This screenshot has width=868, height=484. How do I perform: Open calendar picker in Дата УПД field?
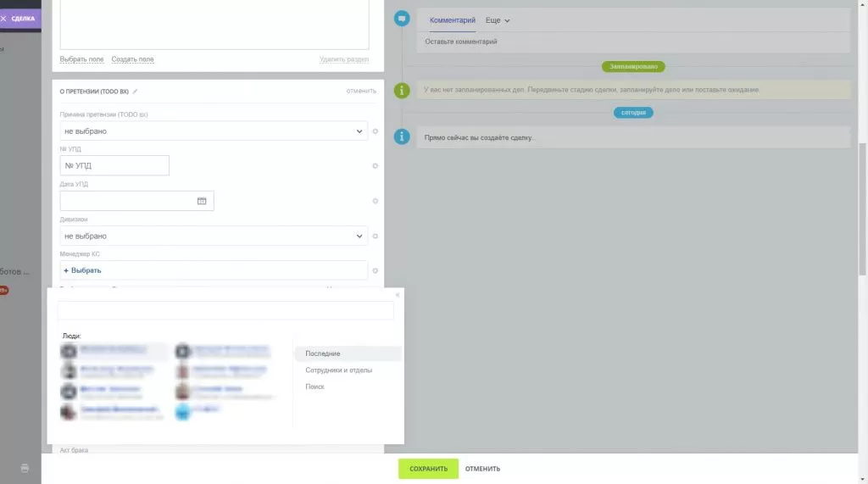tap(202, 201)
